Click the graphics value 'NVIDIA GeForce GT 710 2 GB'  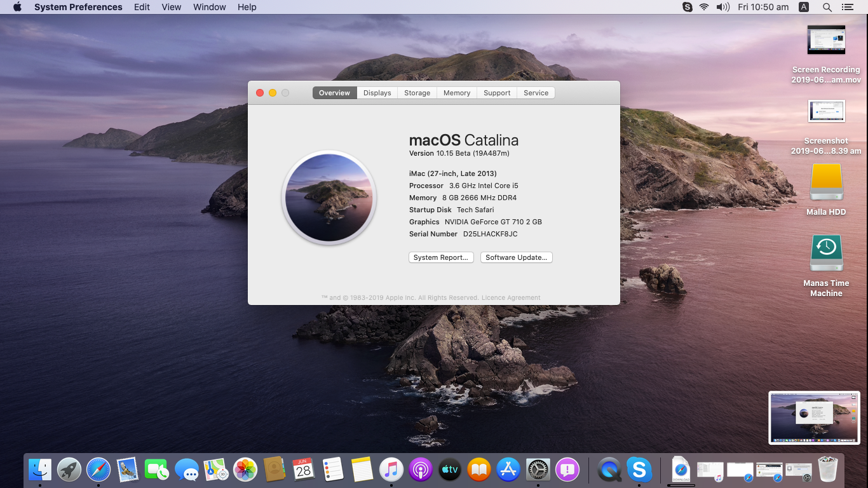tap(493, 222)
